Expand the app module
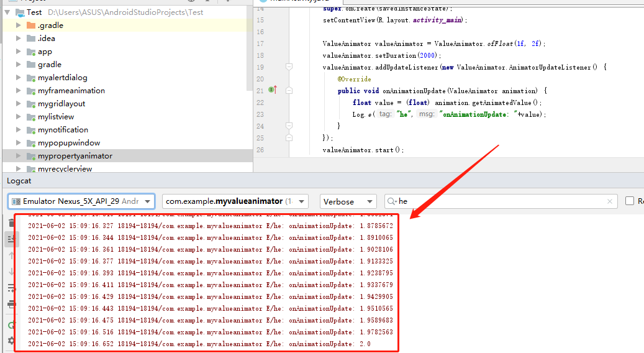This screenshot has width=644, height=353. pyautogui.click(x=19, y=52)
